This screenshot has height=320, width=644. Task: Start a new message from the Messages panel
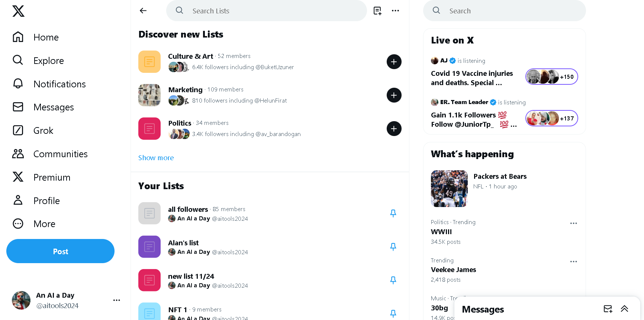[x=608, y=309]
